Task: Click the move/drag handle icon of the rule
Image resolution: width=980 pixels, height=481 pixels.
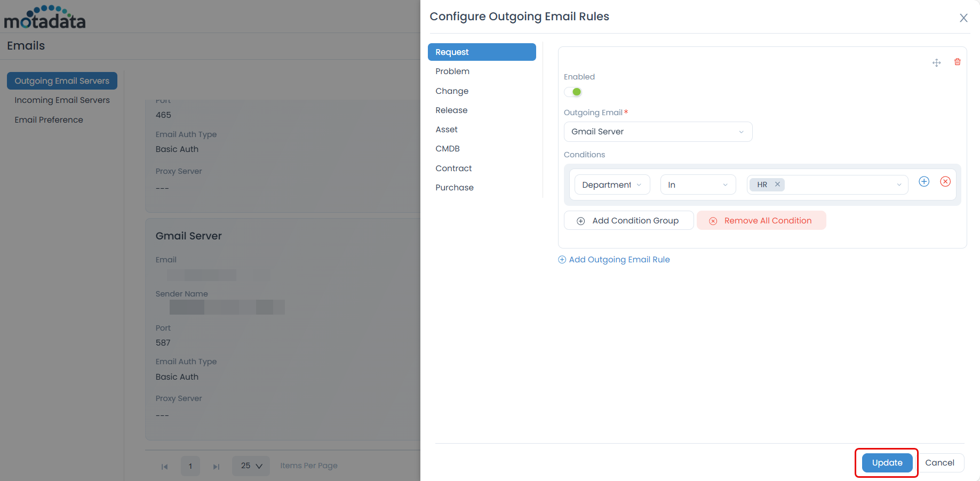Action: click(x=936, y=63)
